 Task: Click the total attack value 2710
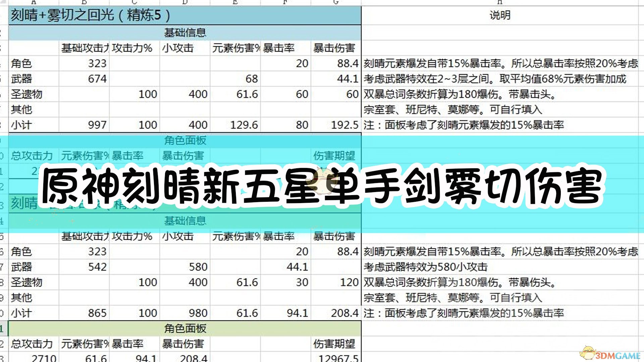click(44, 358)
